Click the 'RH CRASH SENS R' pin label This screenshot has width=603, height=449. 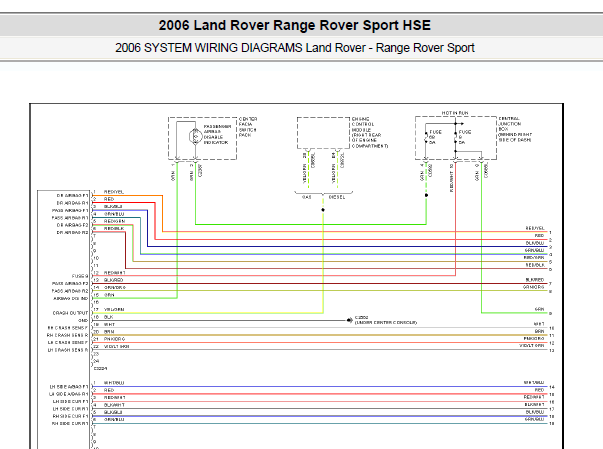pos(68,335)
